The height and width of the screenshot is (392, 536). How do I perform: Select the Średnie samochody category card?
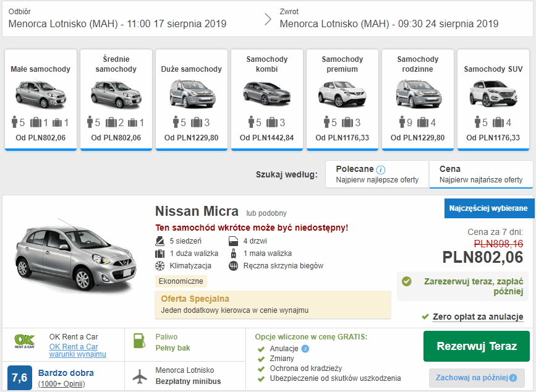click(116, 100)
